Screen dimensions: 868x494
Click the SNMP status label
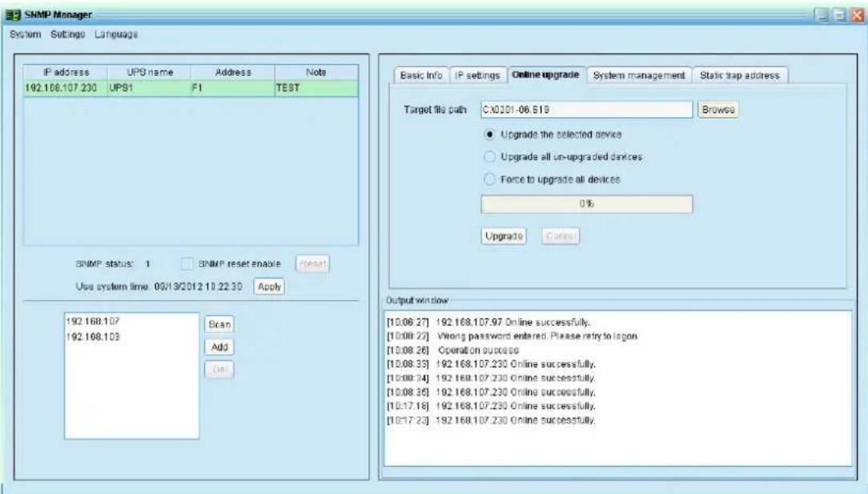click(x=105, y=264)
